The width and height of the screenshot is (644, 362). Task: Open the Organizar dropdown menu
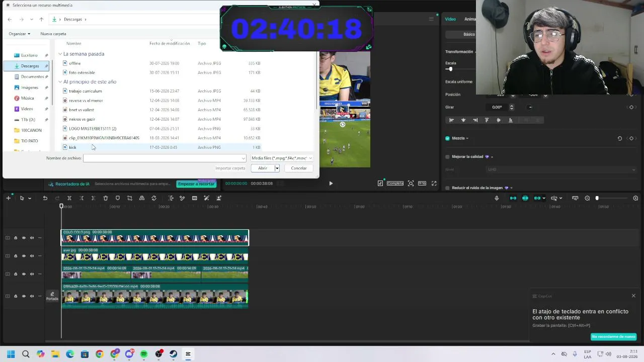[x=20, y=34]
